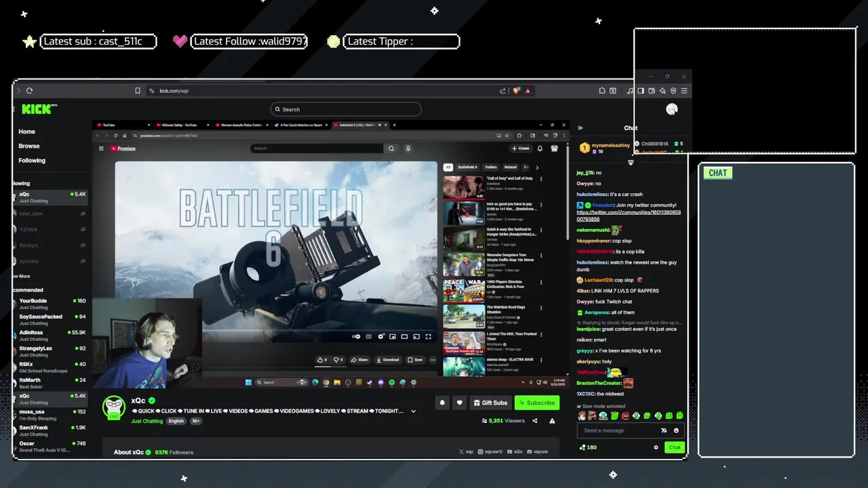
Task: Open the chat settings gear
Action: coord(656,447)
